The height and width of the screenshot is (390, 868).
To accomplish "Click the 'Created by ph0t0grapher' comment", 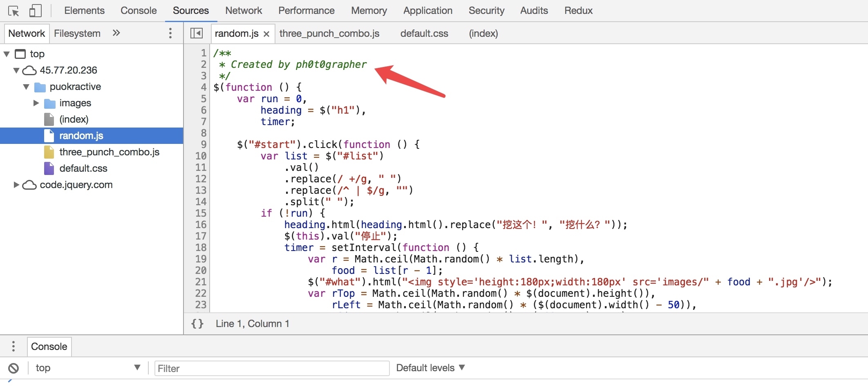I will point(299,65).
